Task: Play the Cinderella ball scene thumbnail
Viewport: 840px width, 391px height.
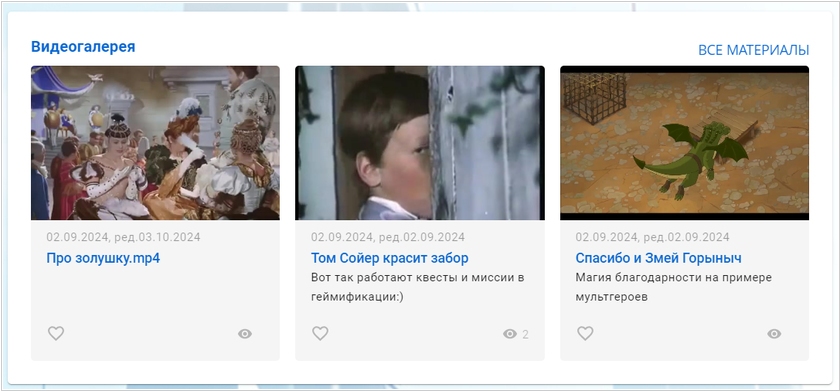Action: point(155,142)
